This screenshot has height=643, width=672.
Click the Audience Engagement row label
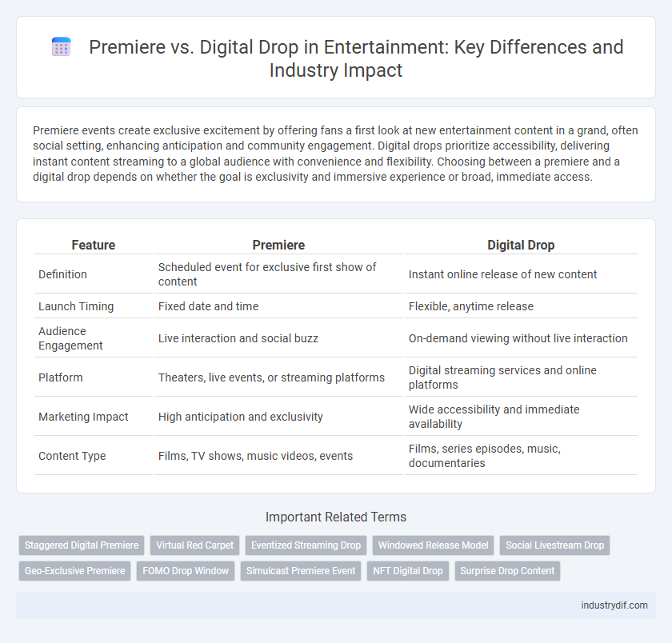coord(70,338)
